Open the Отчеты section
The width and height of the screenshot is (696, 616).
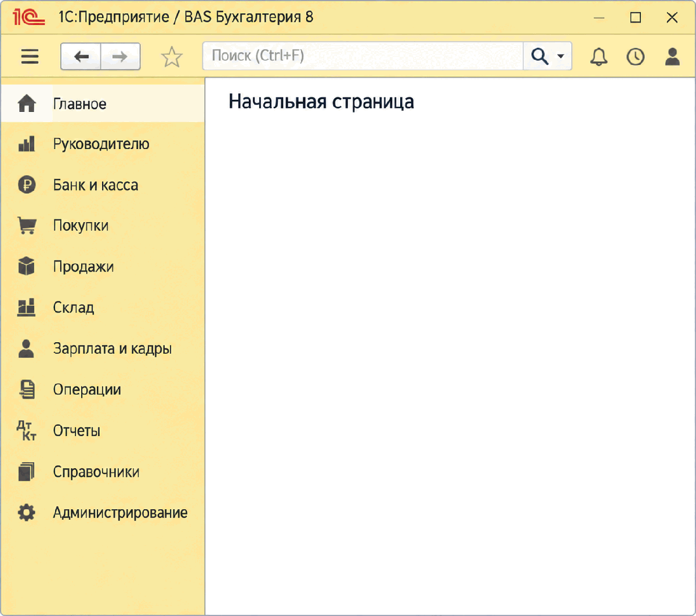(x=103, y=431)
